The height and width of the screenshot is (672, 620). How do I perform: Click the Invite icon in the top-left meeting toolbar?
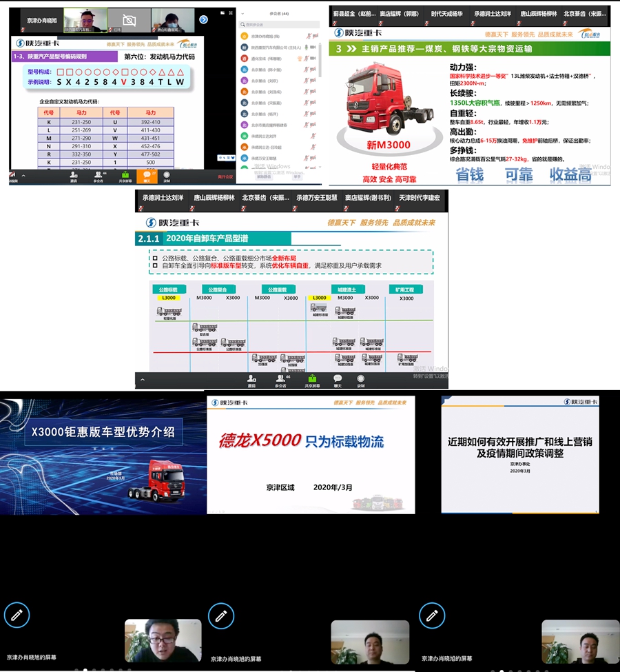tap(73, 176)
